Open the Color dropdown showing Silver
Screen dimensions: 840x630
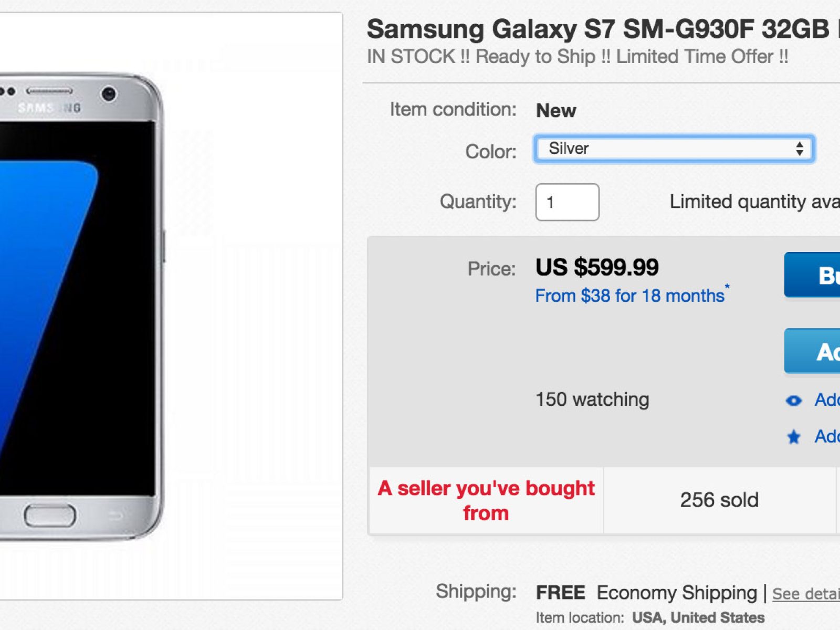pos(674,149)
